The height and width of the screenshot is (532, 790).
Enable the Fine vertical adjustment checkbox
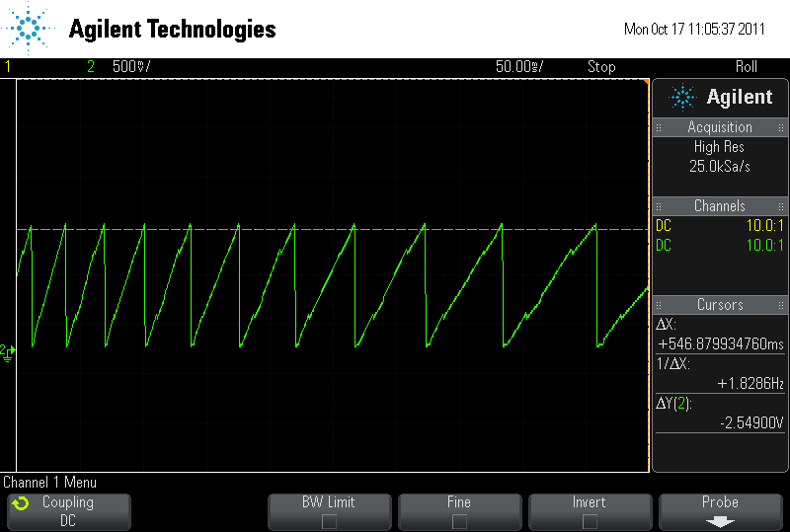pos(459,521)
